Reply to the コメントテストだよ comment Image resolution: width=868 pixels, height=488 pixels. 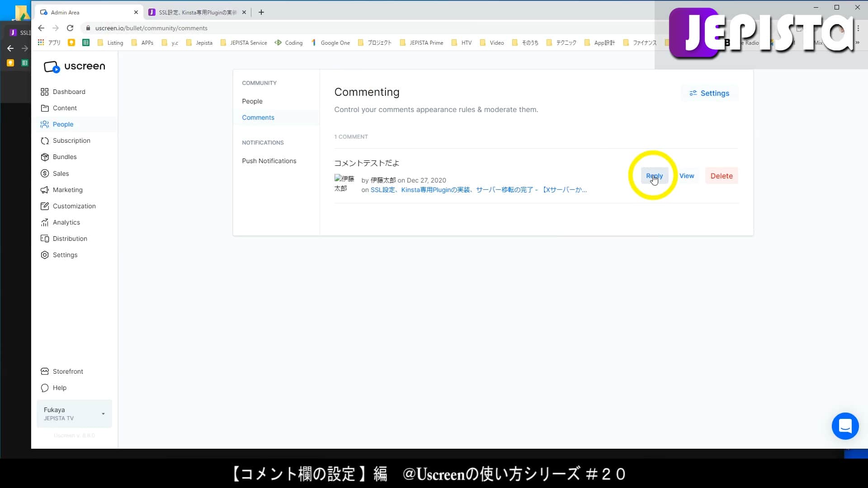654,176
